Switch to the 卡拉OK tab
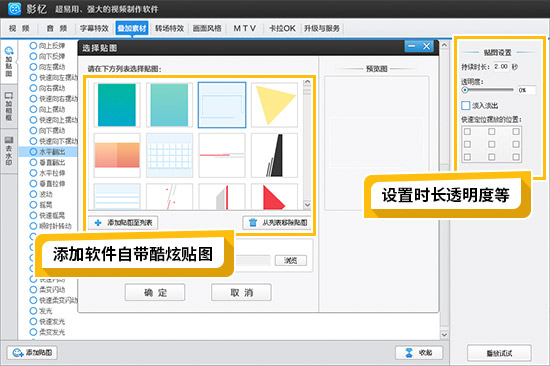Viewport: 550px width, 366px height. tap(282, 28)
